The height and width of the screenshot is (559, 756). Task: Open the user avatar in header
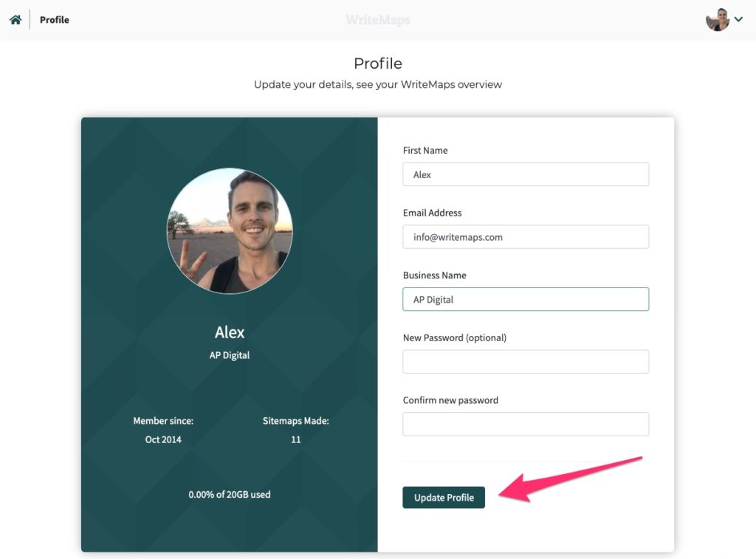click(718, 20)
